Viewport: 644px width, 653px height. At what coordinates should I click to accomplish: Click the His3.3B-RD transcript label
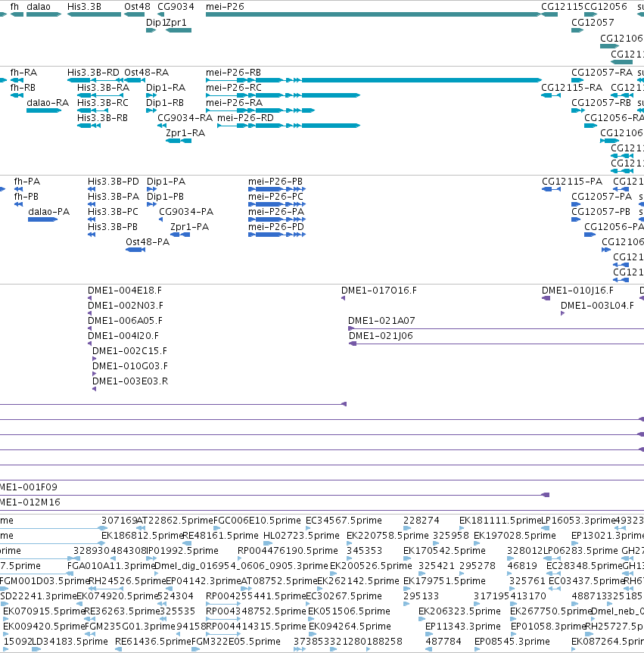tap(93, 73)
